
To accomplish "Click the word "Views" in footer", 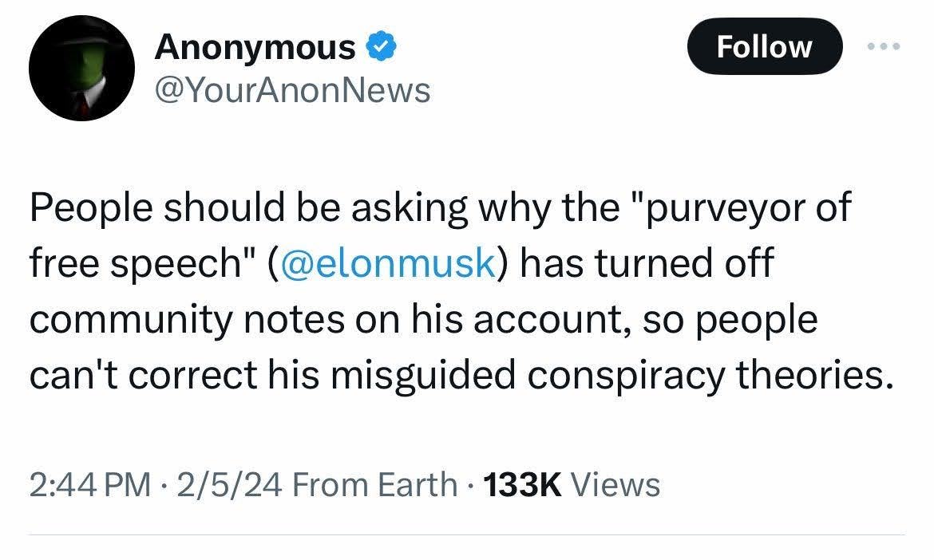I will 616,484.
